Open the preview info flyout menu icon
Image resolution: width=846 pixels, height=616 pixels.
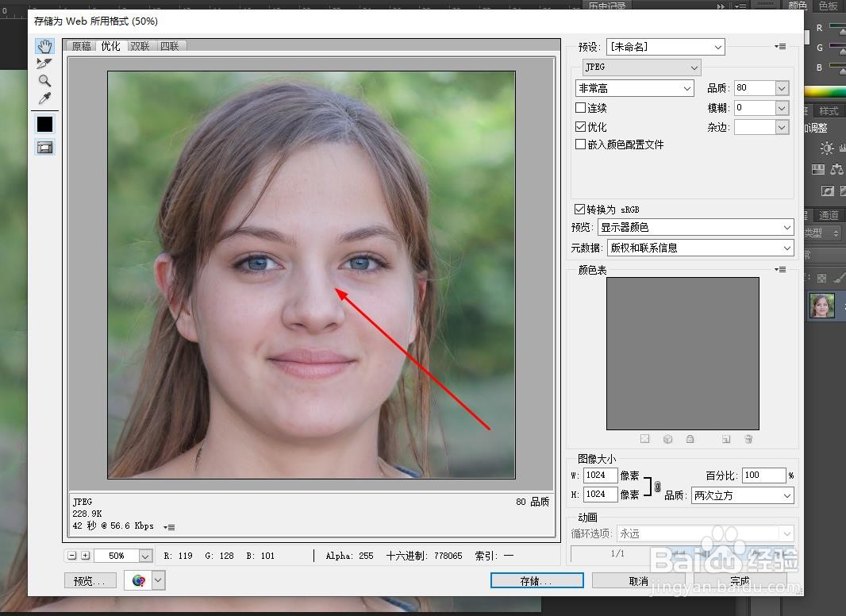(x=169, y=527)
